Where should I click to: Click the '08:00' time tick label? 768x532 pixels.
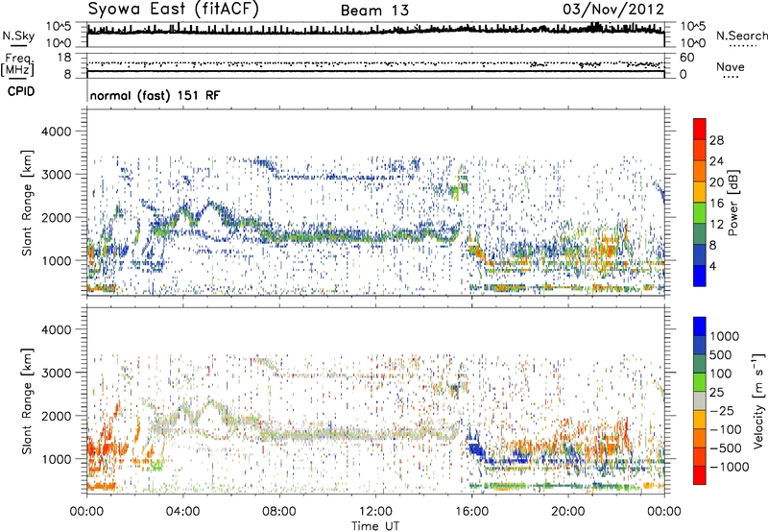coord(278,512)
